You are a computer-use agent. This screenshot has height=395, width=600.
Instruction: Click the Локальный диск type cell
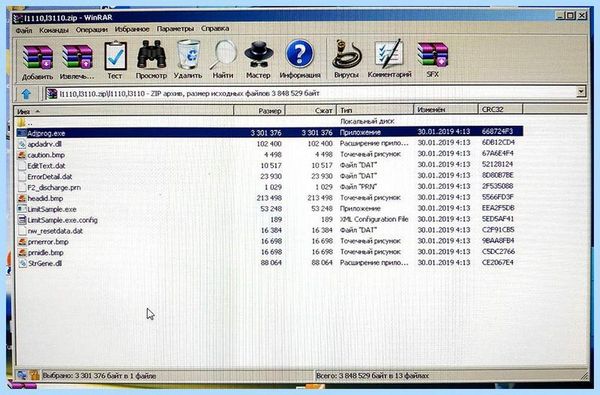(x=367, y=121)
